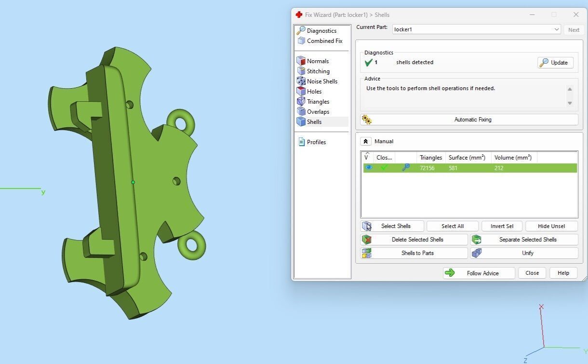Open Help for the wizard

pos(563,273)
